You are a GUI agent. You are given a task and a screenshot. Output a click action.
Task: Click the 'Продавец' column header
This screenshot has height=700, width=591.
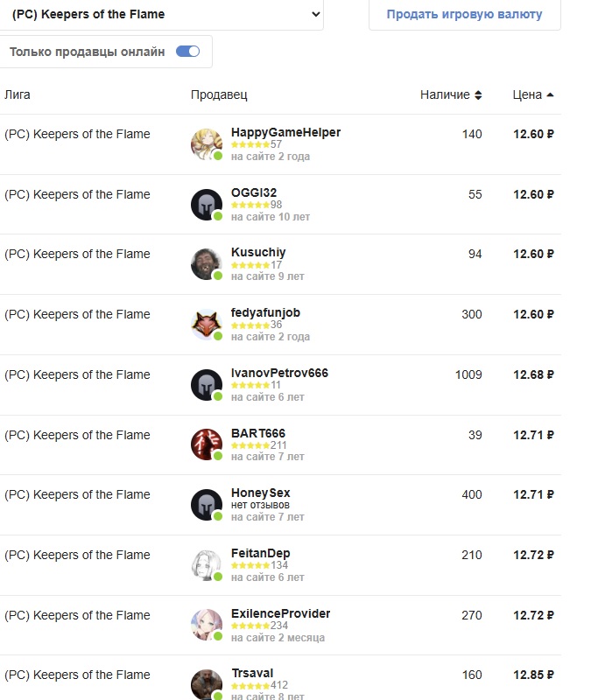tap(219, 94)
